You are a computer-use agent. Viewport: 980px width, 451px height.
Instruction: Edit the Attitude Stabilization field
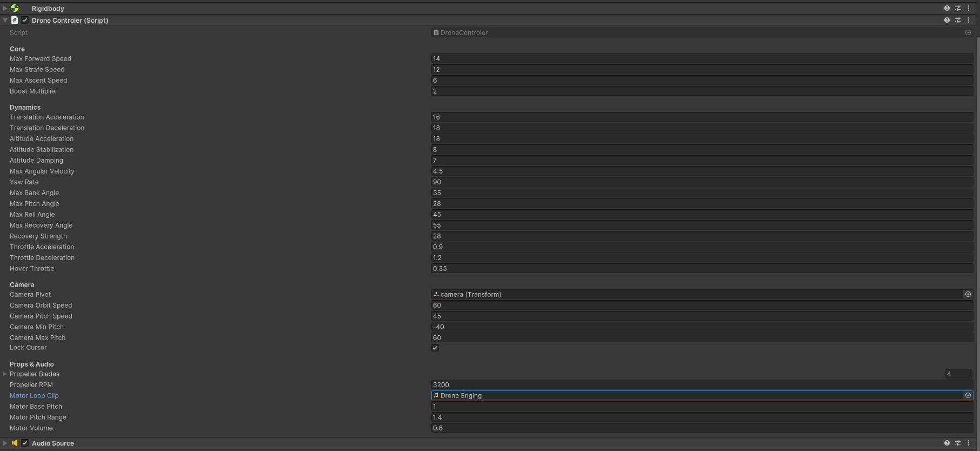[x=702, y=149]
